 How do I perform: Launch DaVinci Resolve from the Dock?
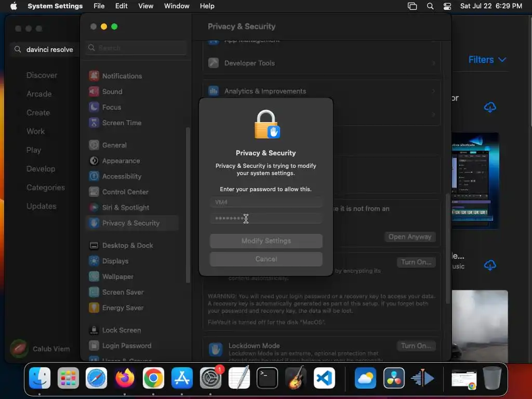pos(394,378)
